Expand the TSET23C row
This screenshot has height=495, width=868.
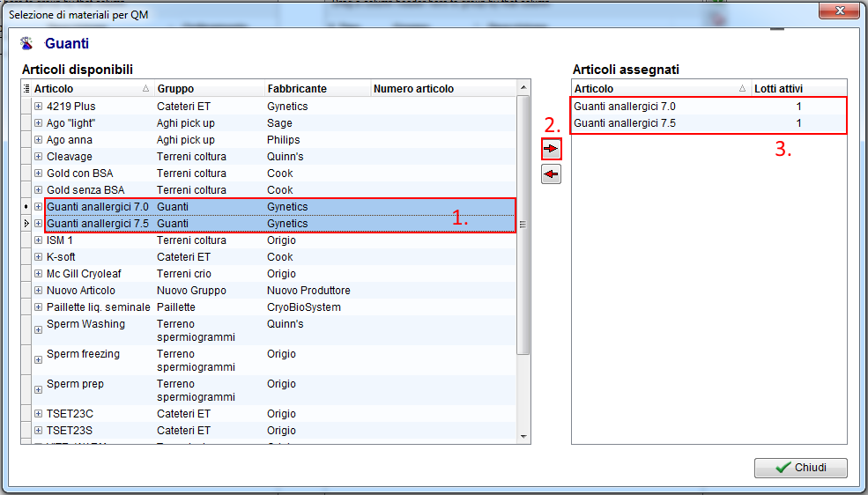click(x=38, y=414)
